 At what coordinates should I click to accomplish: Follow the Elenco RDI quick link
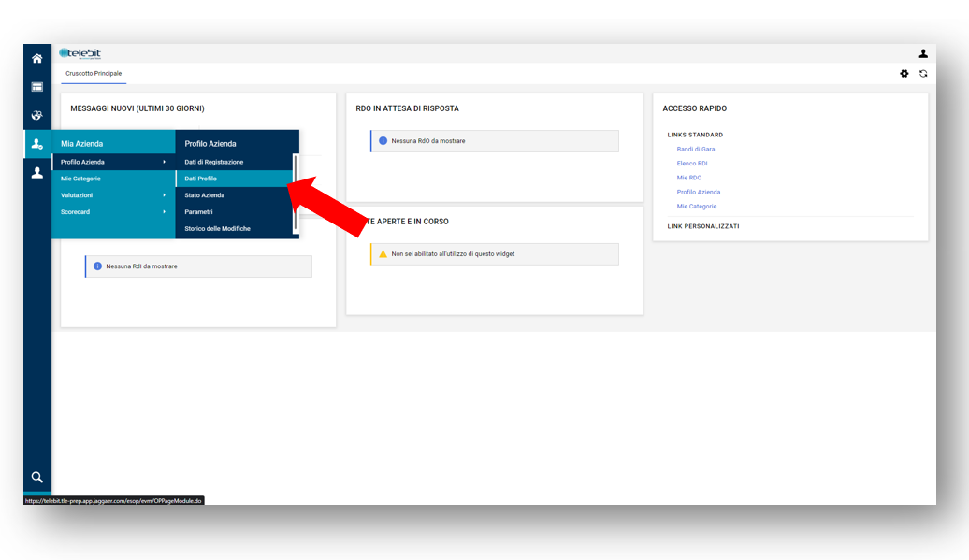[692, 164]
